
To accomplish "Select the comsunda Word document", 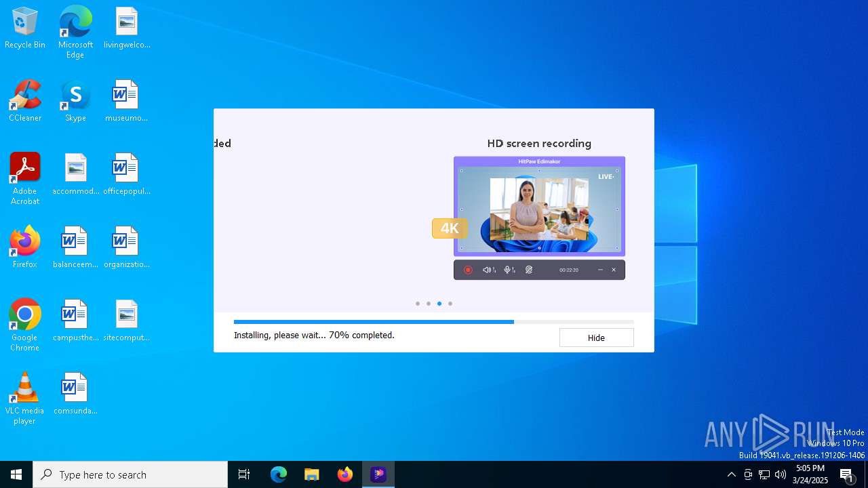I will pyautogui.click(x=75, y=394).
